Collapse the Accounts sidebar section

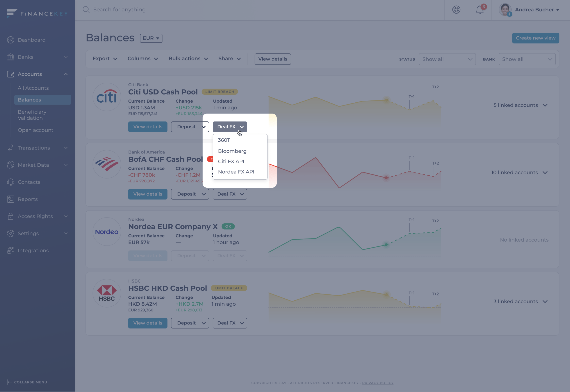[x=66, y=74]
